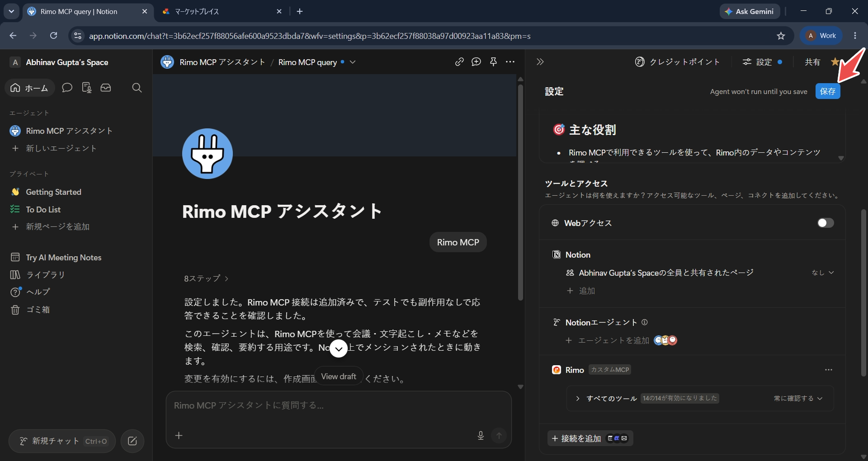Open the inbox tray icon in sidebar
This screenshot has height=461, width=868.
coord(106,88)
